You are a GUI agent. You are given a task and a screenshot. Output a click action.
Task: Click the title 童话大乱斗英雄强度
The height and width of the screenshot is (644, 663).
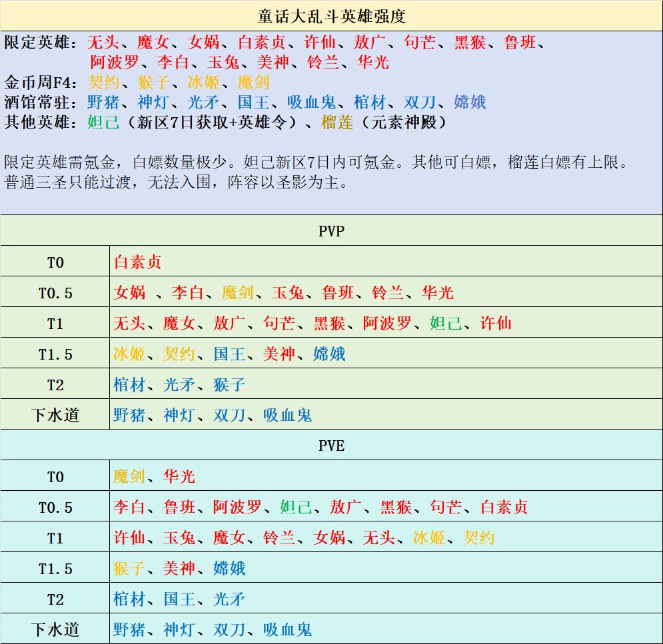[332, 16]
